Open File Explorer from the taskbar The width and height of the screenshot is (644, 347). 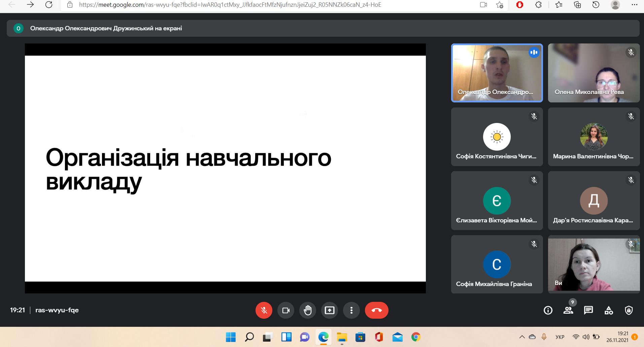coord(342,337)
